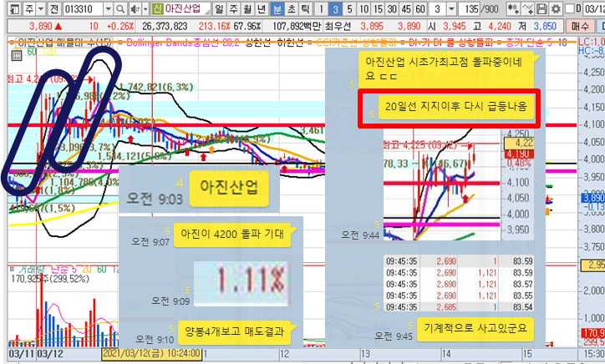Click the date field starting 03/1
Image resolution: width=605 pixels, height=364 pixels.
click(595, 8)
